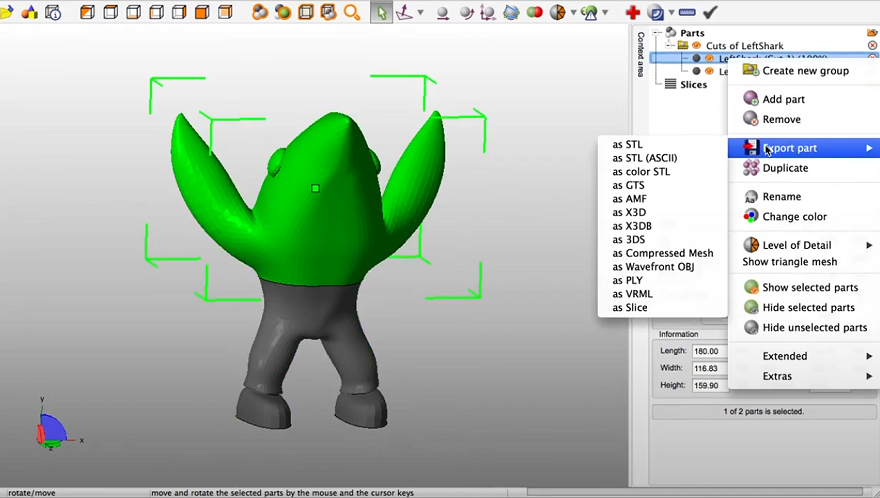Toggle visibility eye of second LeftShark cut
The width and height of the screenshot is (880, 498).
pyautogui.click(x=709, y=71)
